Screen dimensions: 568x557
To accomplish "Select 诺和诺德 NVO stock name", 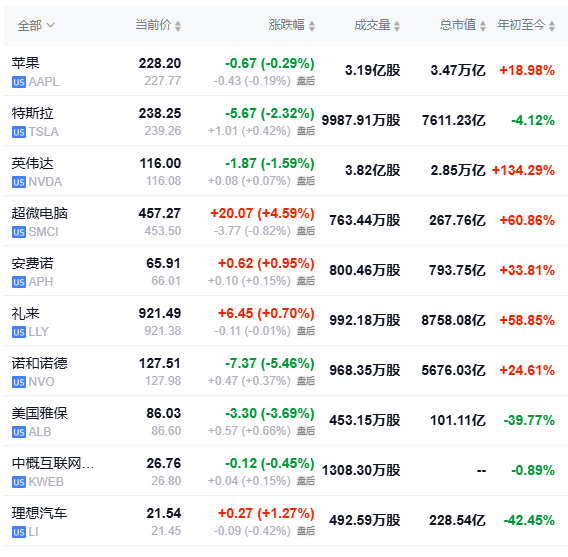I will [x=39, y=363].
